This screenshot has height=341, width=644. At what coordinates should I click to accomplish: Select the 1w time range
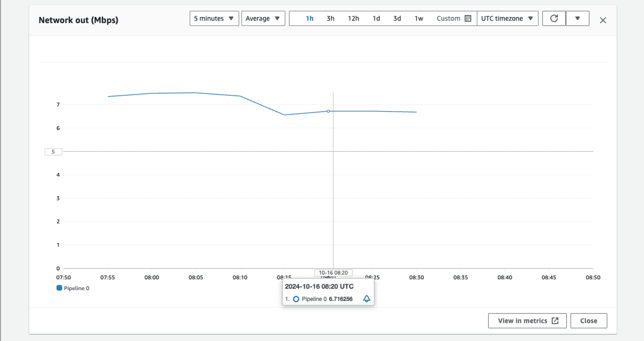pyautogui.click(x=419, y=18)
